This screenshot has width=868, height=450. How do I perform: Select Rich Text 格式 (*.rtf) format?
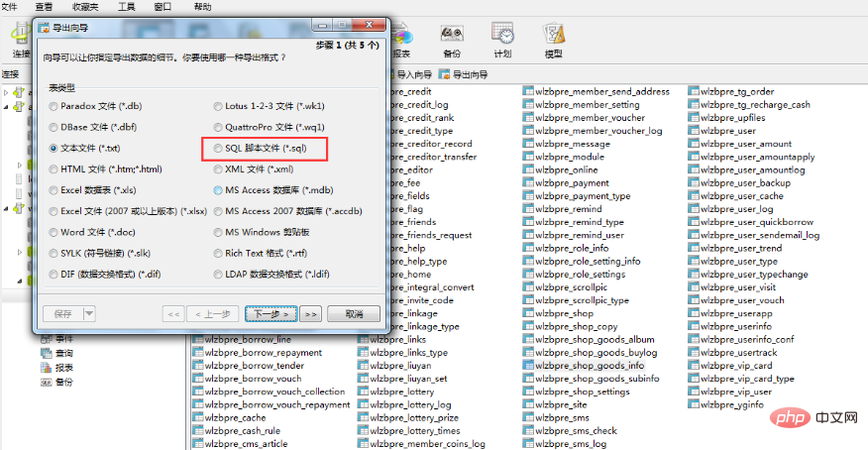coord(218,254)
